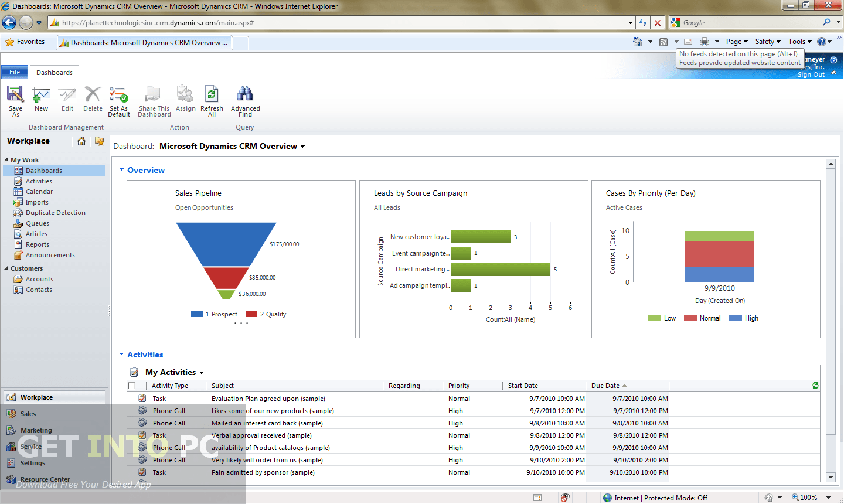Collapse the Activities section

point(122,355)
